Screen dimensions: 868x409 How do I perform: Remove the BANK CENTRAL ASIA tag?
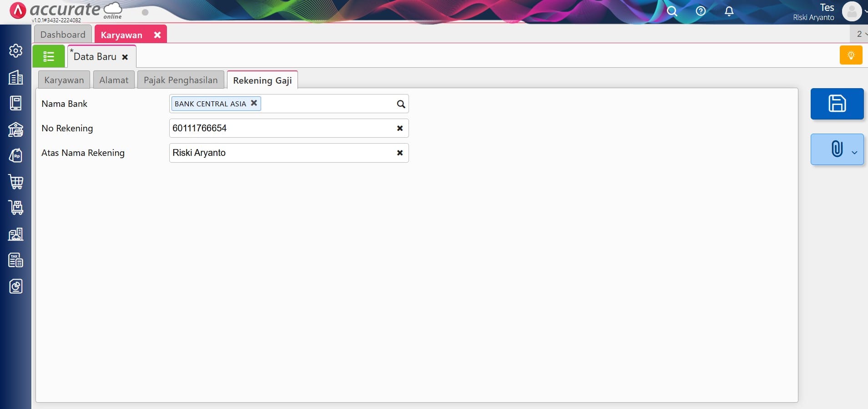pos(254,103)
